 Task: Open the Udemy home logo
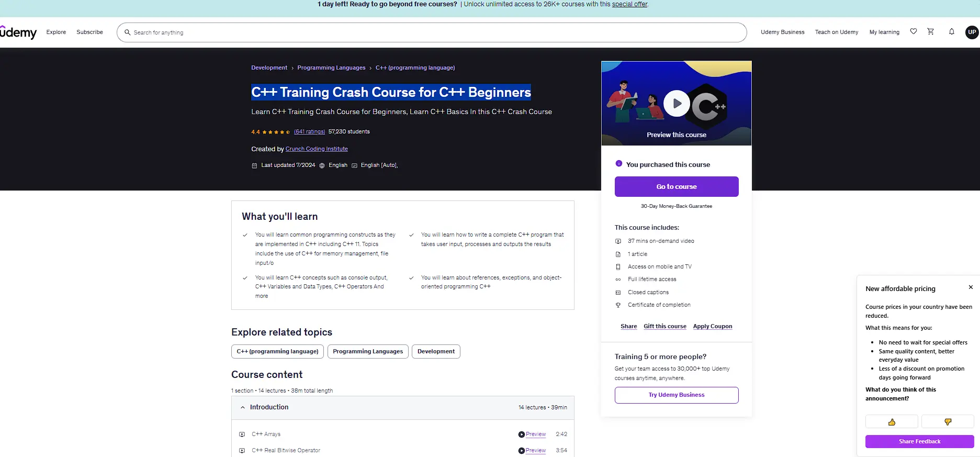pos(18,32)
